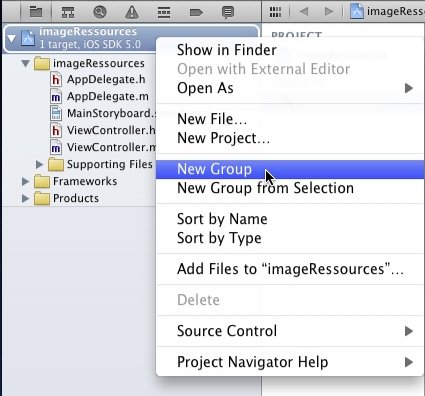Click the AppDelegate.m source file icon
The height and width of the screenshot is (396, 425).
click(56, 96)
